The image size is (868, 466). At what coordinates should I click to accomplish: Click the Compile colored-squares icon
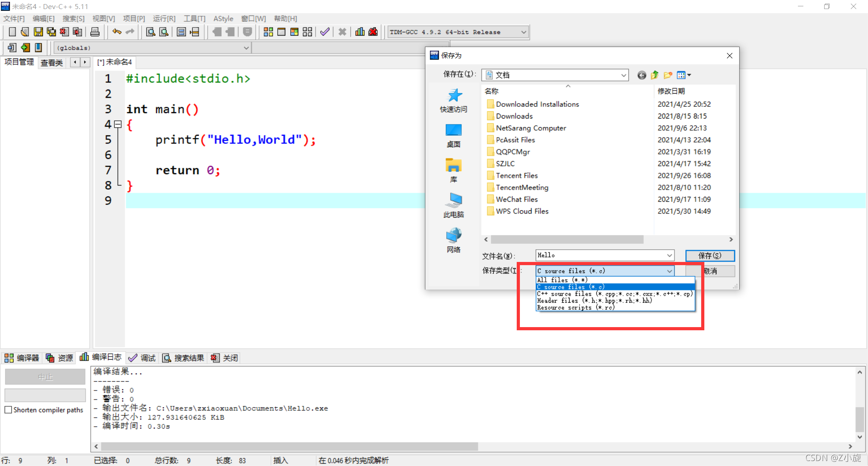coord(268,32)
